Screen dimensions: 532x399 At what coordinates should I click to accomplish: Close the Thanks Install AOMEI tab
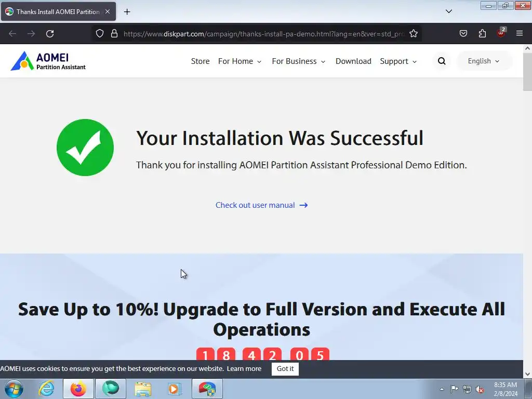click(x=108, y=11)
